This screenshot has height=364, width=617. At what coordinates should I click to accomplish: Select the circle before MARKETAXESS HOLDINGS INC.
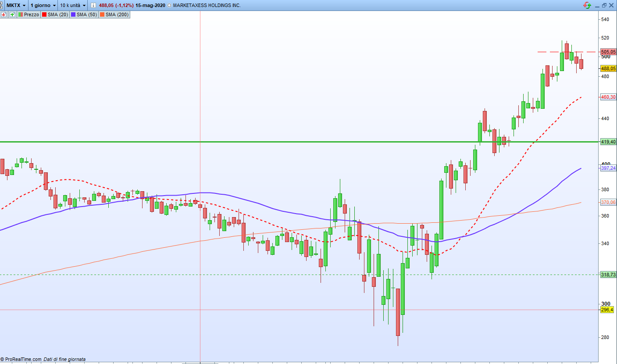click(169, 6)
